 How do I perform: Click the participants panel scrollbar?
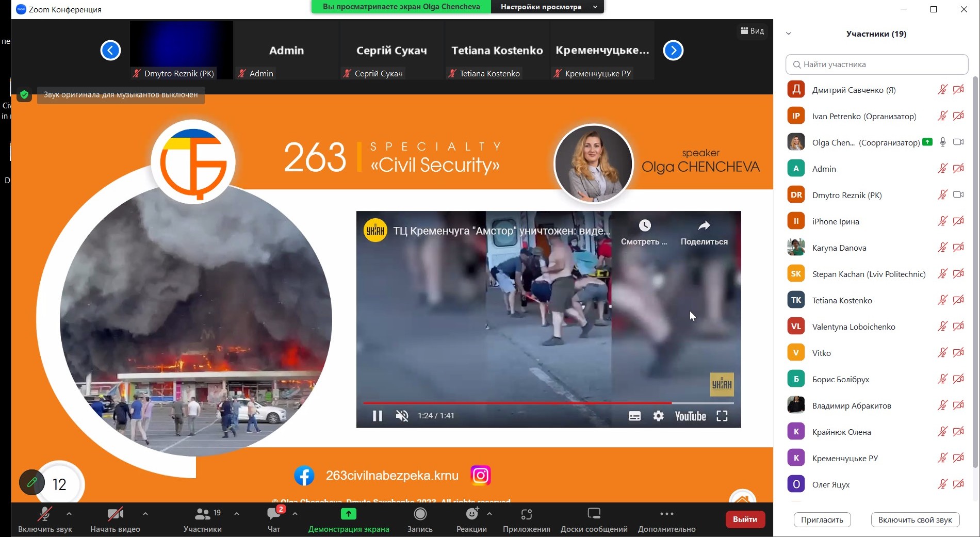click(975, 272)
